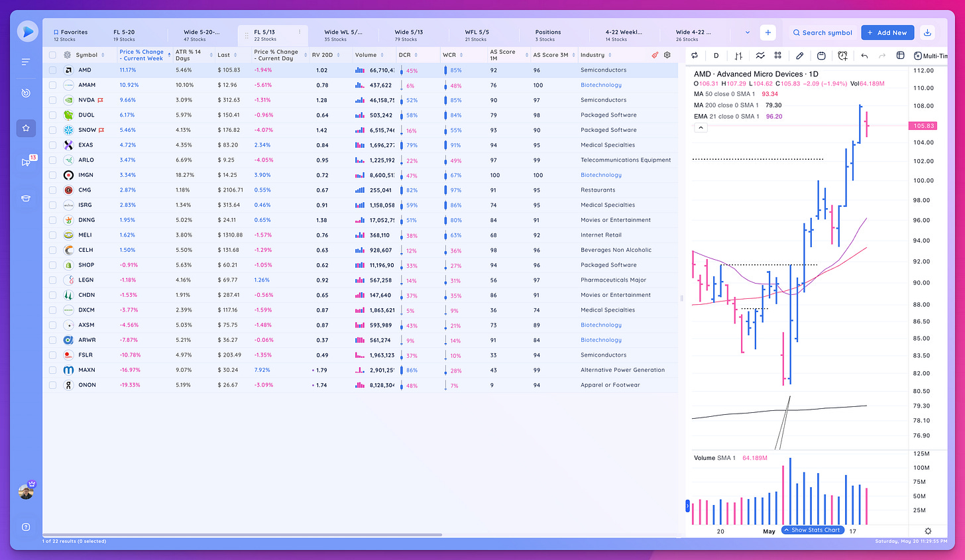Click the chart redo arrow
The width and height of the screenshot is (965, 560).
click(x=881, y=56)
